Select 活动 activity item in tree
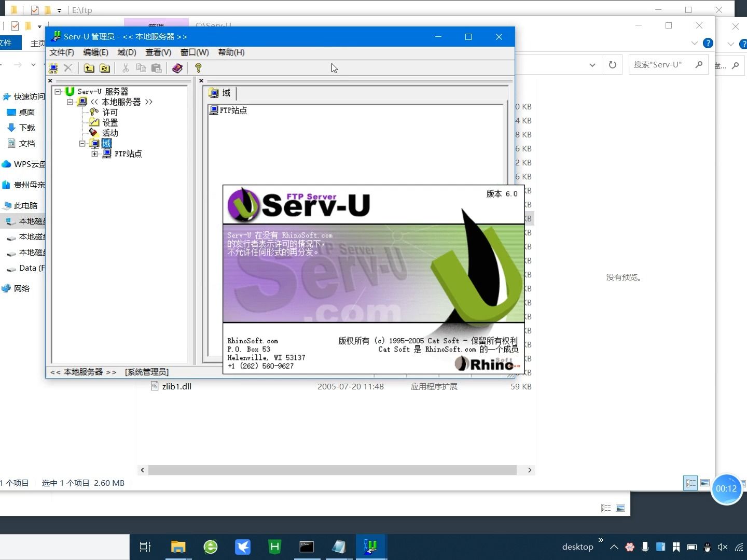Image resolution: width=747 pixels, height=560 pixels. pyautogui.click(x=110, y=133)
